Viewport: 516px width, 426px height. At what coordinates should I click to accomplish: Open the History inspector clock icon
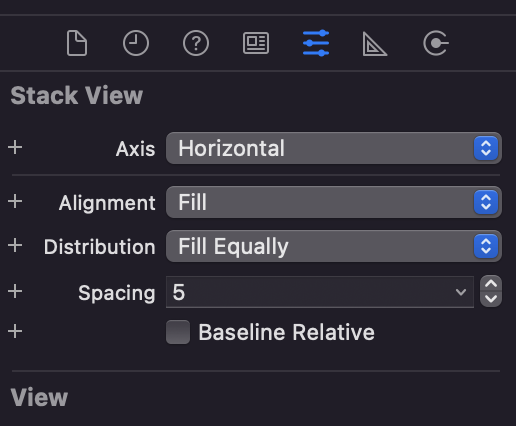pos(136,43)
